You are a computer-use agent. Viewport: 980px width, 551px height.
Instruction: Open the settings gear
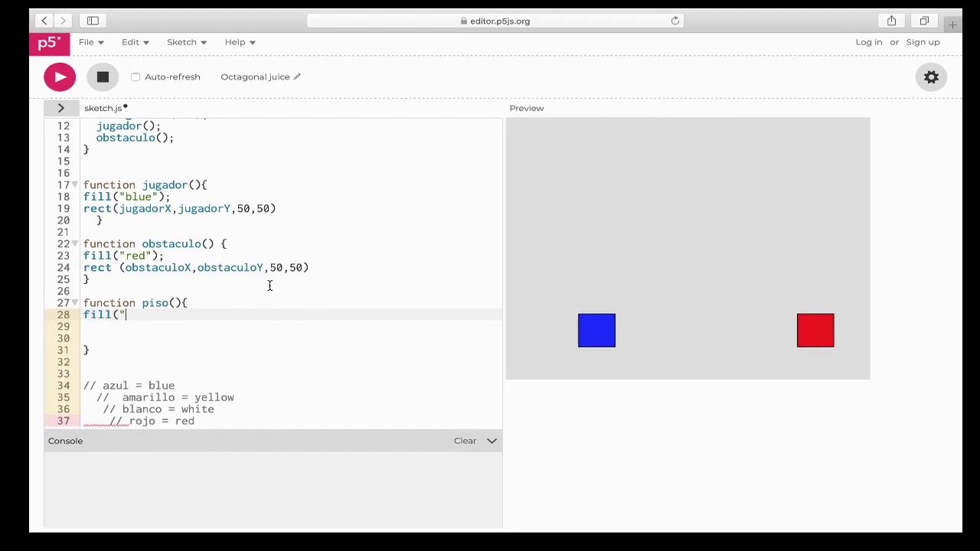[x=931, y=77]
